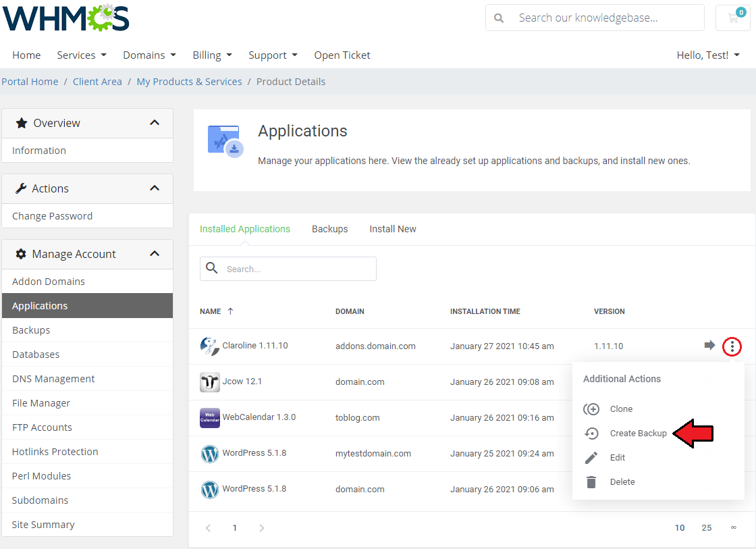
Task: Click the applications folder header icon
Action: coord(225,141)
